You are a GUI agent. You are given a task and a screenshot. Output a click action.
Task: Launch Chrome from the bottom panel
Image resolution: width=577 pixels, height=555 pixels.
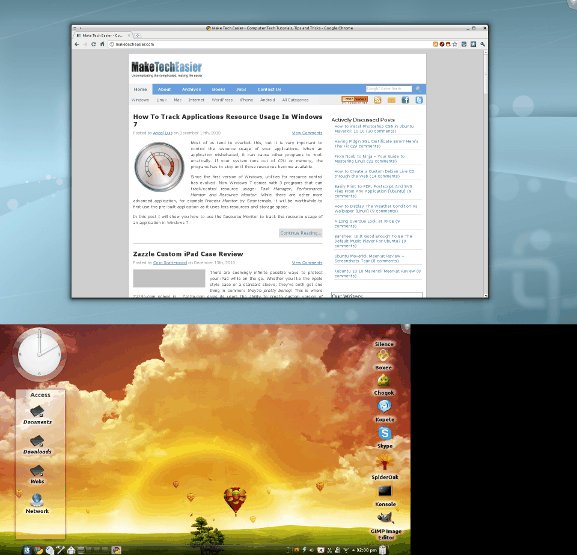[38, 550]
